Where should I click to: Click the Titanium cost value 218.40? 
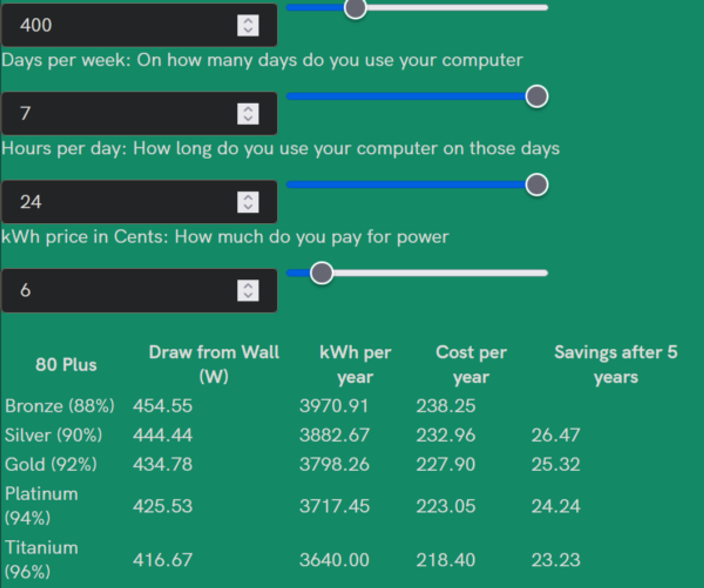(x=445, y=560)
